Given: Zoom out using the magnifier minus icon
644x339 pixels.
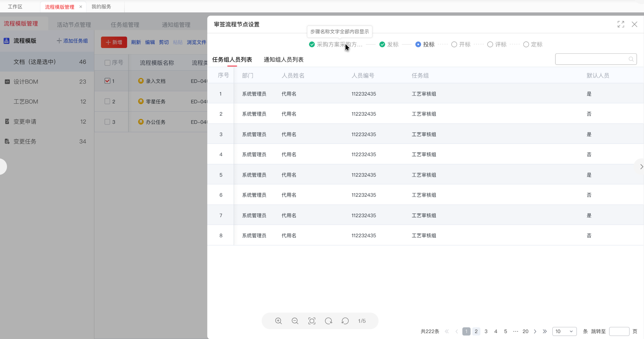Looking at the screenshot, I should [x=295, y=321].
